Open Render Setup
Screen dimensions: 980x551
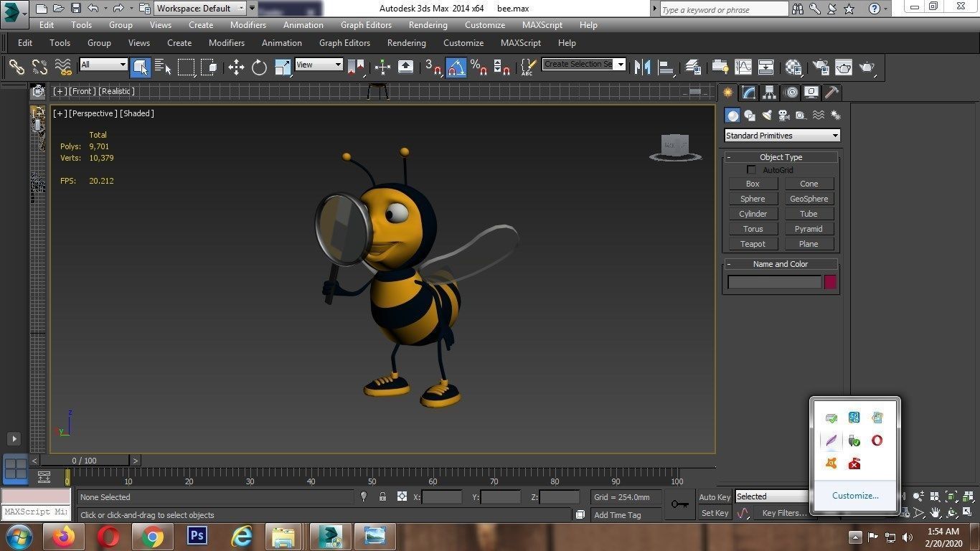tap(820, 67)
